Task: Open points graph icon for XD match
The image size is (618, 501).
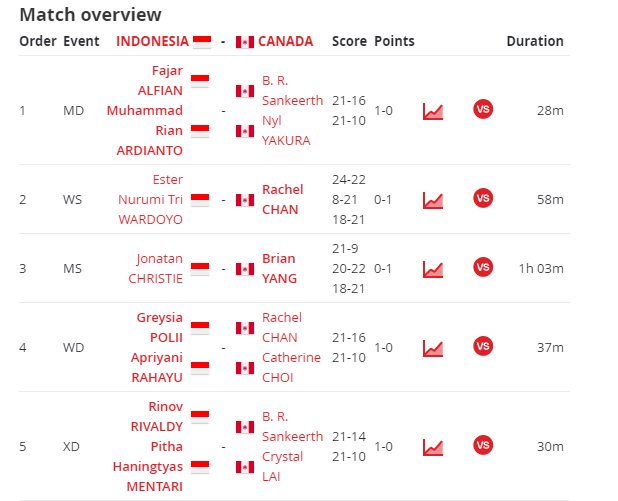Action: click(433, 447)
